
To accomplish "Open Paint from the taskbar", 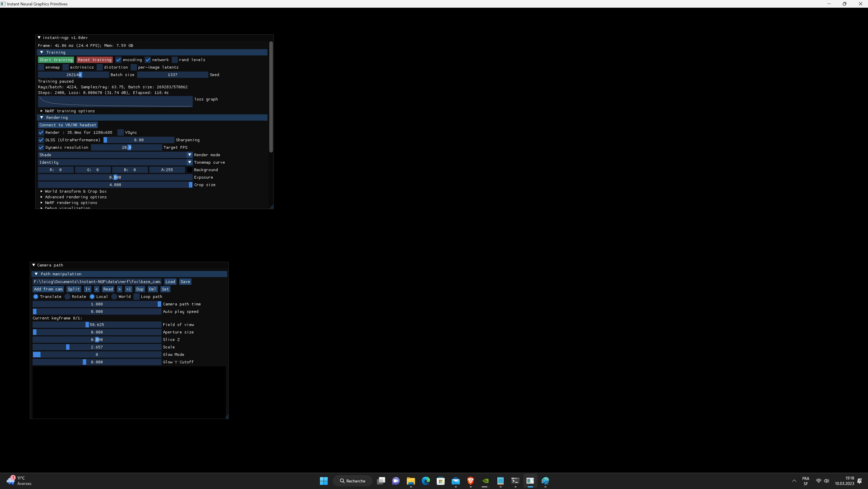I will click(x=546, y=481).
